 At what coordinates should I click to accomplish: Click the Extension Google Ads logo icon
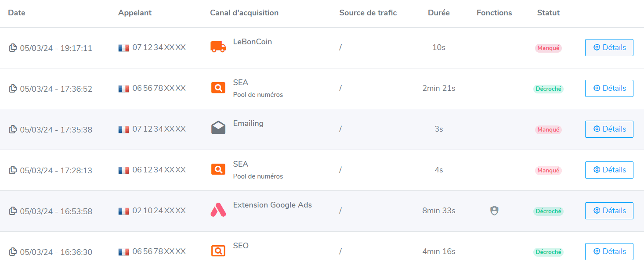tap(218, 210)
